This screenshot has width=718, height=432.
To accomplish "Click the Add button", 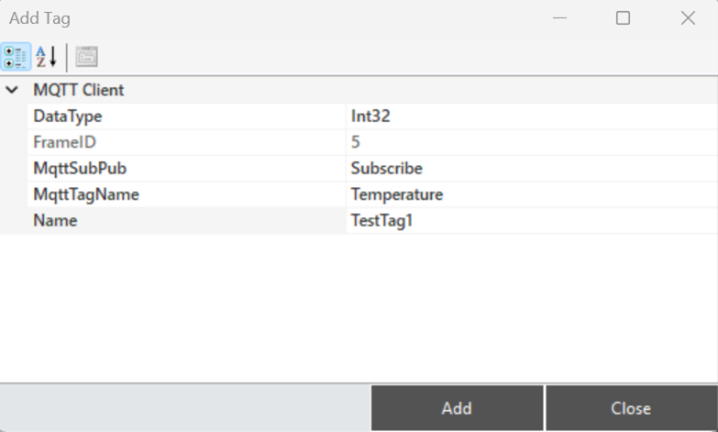I will (457, 408).
